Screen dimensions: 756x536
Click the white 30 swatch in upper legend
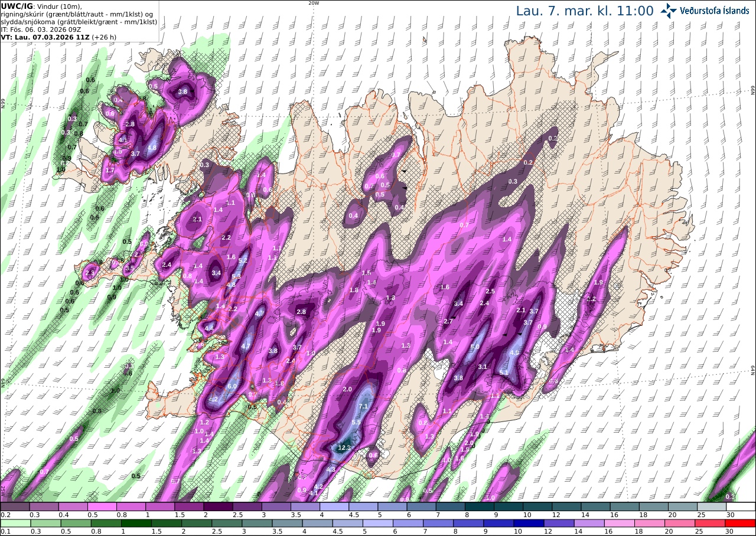[741, 506]
